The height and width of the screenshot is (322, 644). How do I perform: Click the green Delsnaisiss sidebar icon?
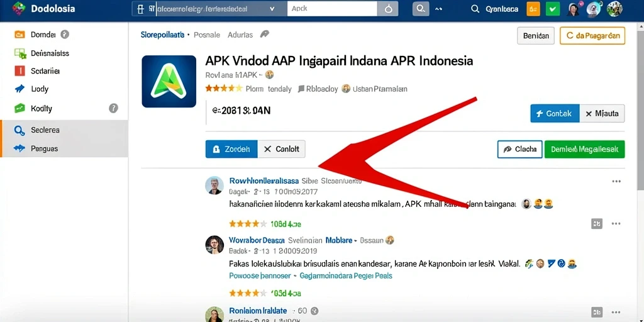click(19, 53)
